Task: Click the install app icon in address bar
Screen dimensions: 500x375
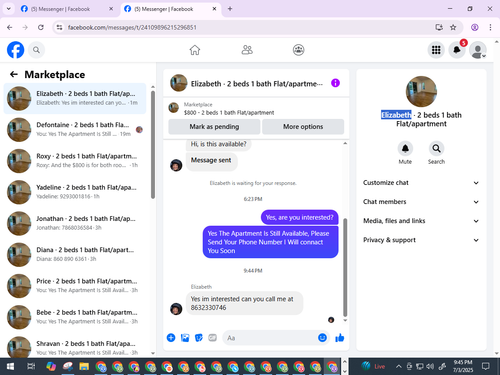Action: [439, 27]
